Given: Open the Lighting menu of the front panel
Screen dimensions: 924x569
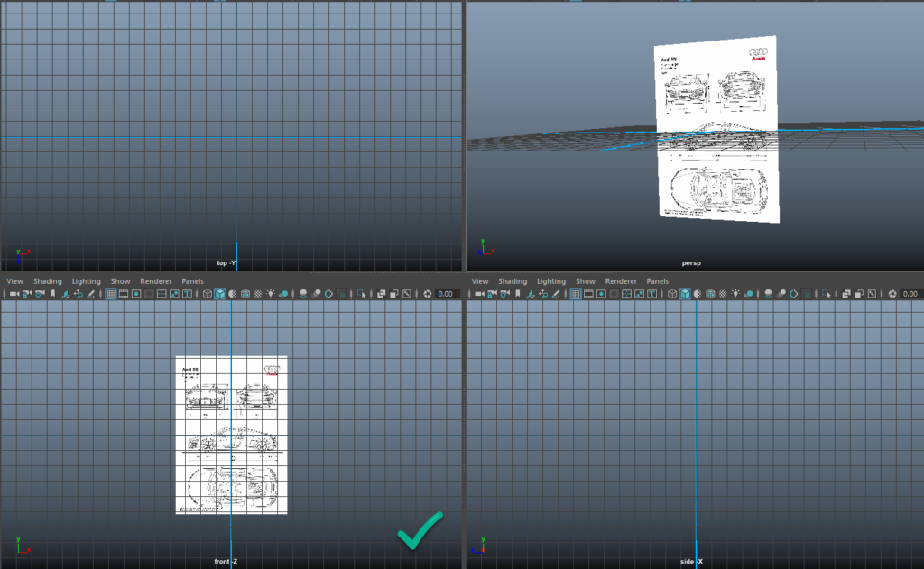Looking at the screenshot, I should coord(86,281).
